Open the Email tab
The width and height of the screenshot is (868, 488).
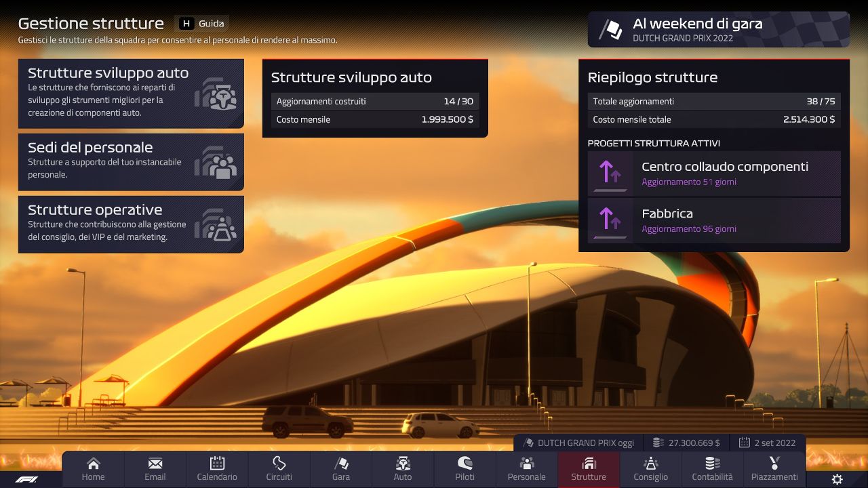pos(155,469)
